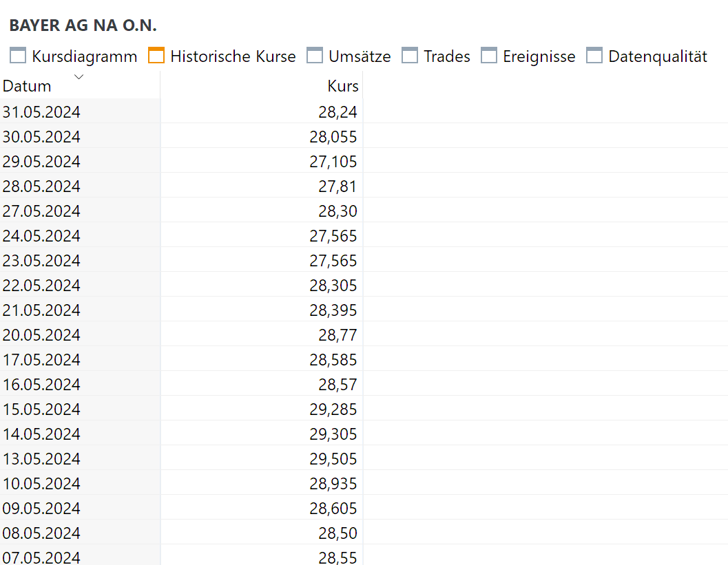
Task: Click the 27,105 Kurs cell
Action: pyautogui.click(x=333, y=162)
